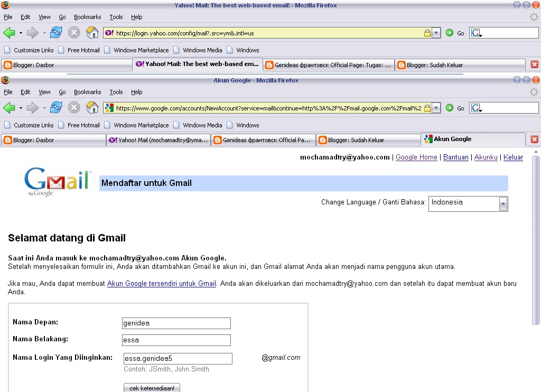This screenshot has height=392, width=541.
Task: Click Akunku link
Action: pyautogui.click(x=486, y=157)
